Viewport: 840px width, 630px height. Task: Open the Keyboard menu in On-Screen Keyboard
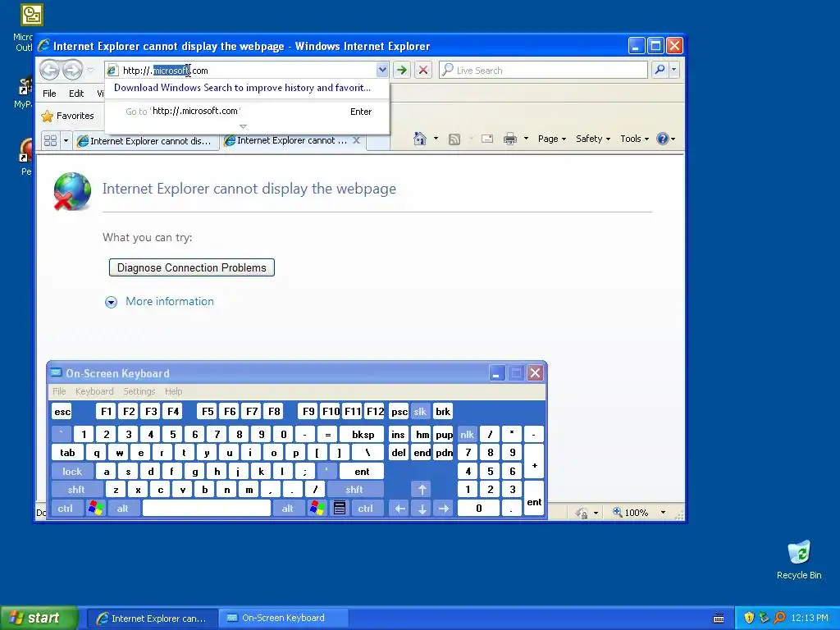(x=94, y=391)
